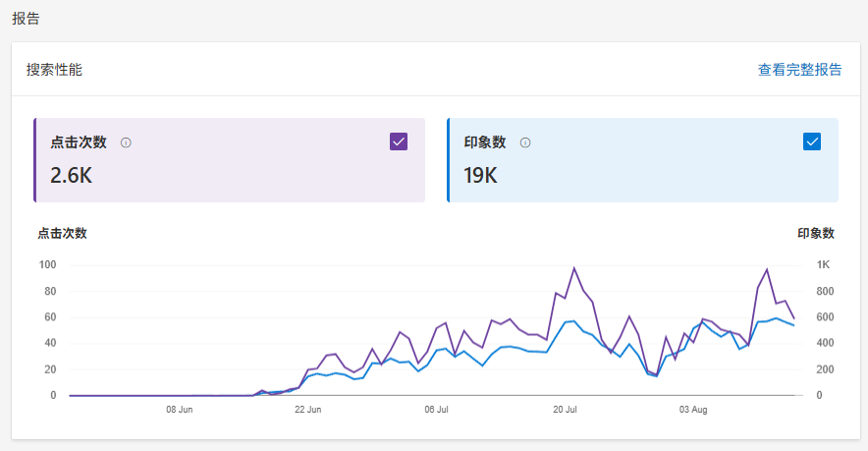Click the 点击次数 metric card title
This screenshot has width=868, height=451.
coord(78,142)
